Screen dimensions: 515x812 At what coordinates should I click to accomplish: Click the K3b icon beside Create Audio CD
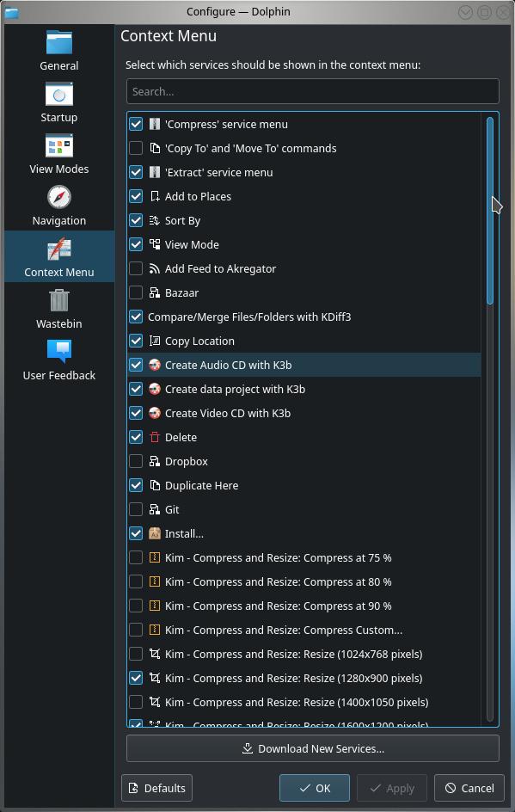154,365
